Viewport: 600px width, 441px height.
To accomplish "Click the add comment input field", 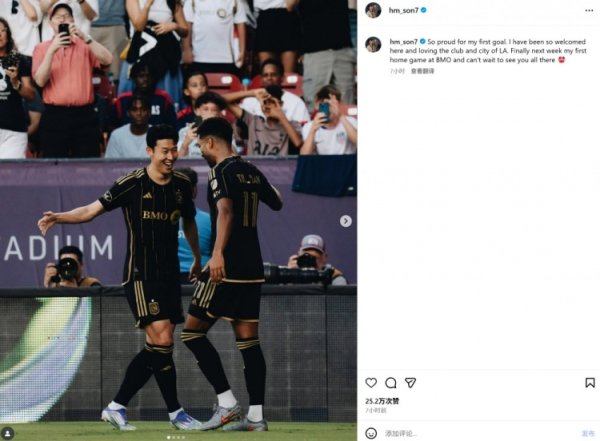I will (x=480, y=433).
